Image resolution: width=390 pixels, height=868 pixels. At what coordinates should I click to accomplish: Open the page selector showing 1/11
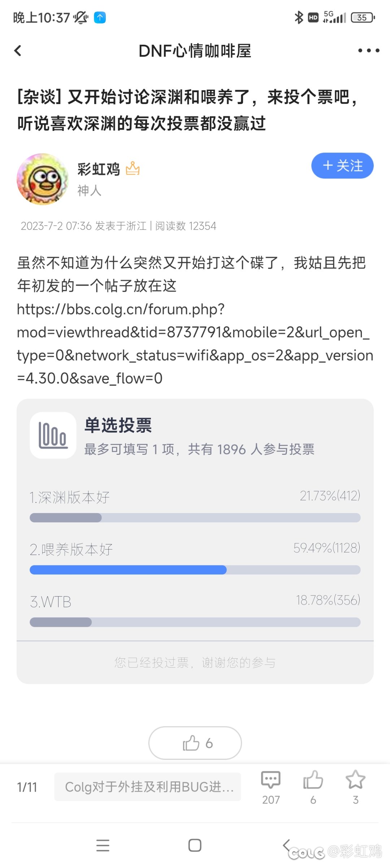[27, 787]
